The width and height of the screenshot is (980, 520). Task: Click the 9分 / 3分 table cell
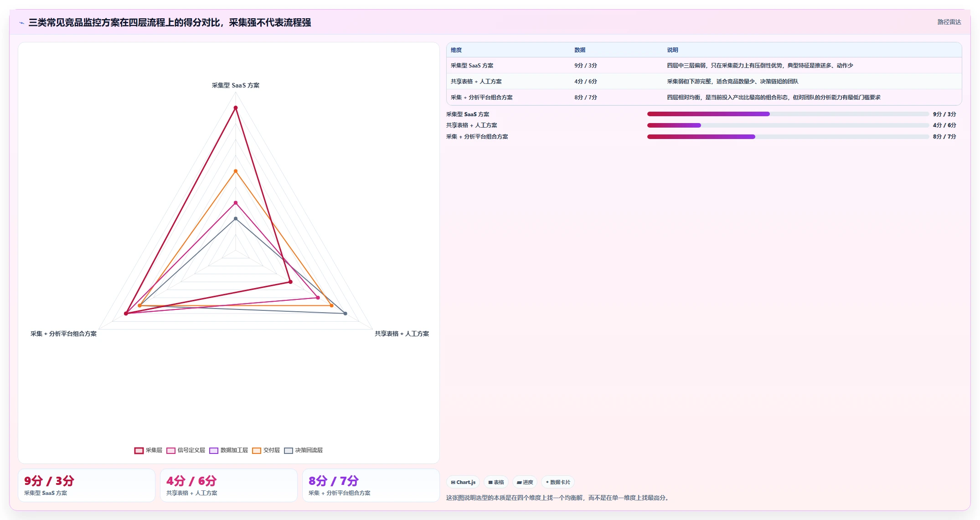click(x=585, y=66)
